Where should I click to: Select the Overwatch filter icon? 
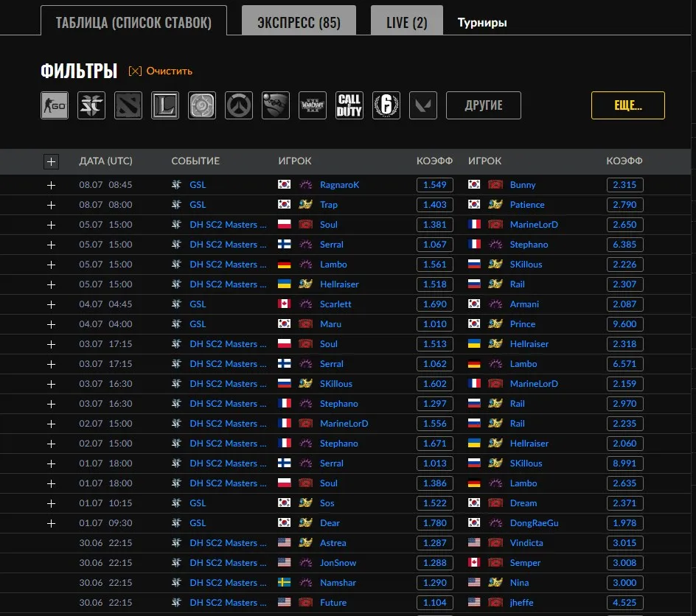[239, 105]
